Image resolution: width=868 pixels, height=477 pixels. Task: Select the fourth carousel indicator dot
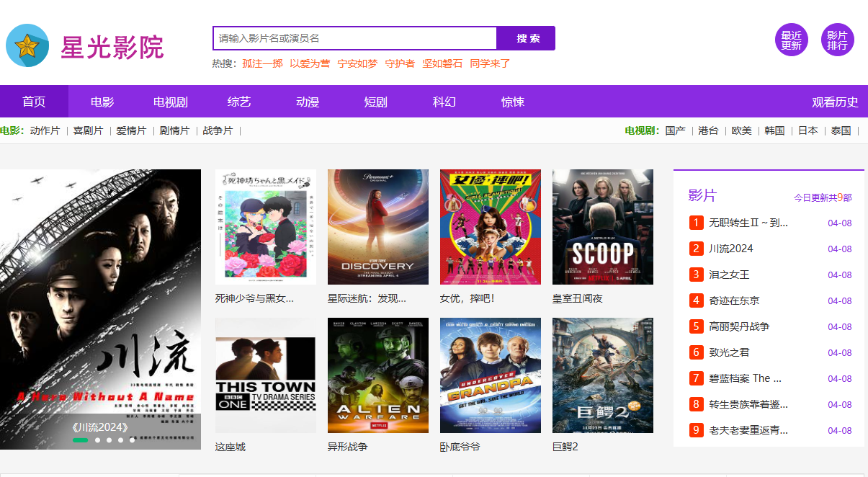point(121,440)
